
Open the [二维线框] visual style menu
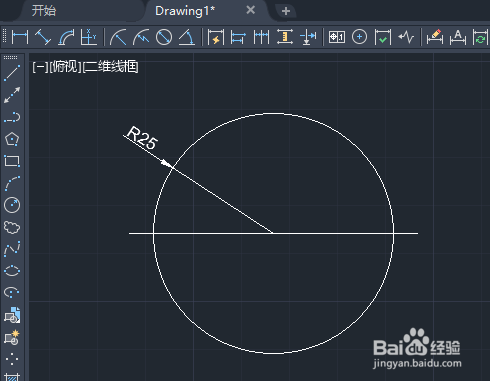[x=111, y=67]
